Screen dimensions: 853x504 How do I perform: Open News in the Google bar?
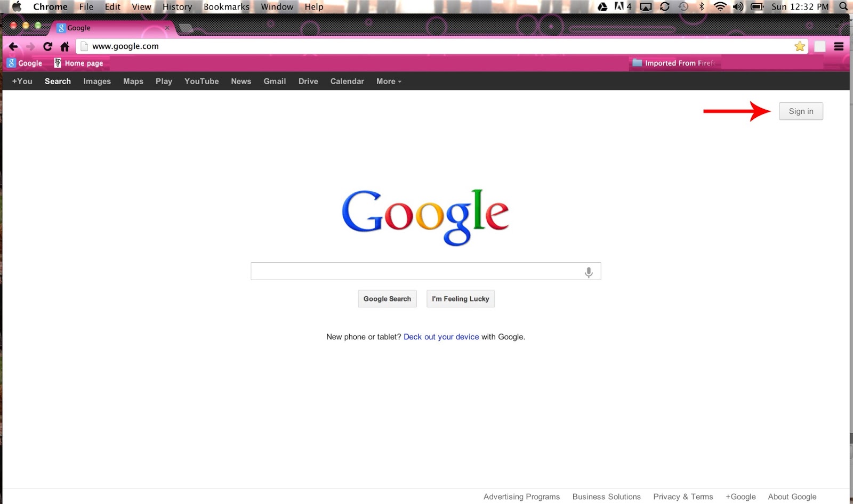click(x=241, y=81)
